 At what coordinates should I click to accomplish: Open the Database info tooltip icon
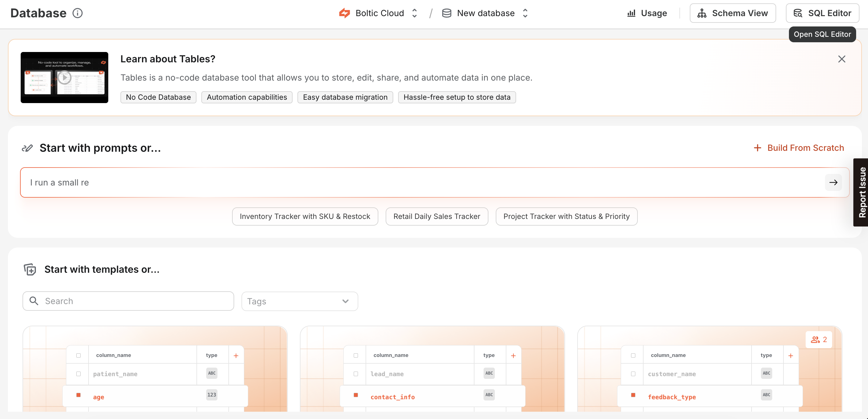coord(78,13)
